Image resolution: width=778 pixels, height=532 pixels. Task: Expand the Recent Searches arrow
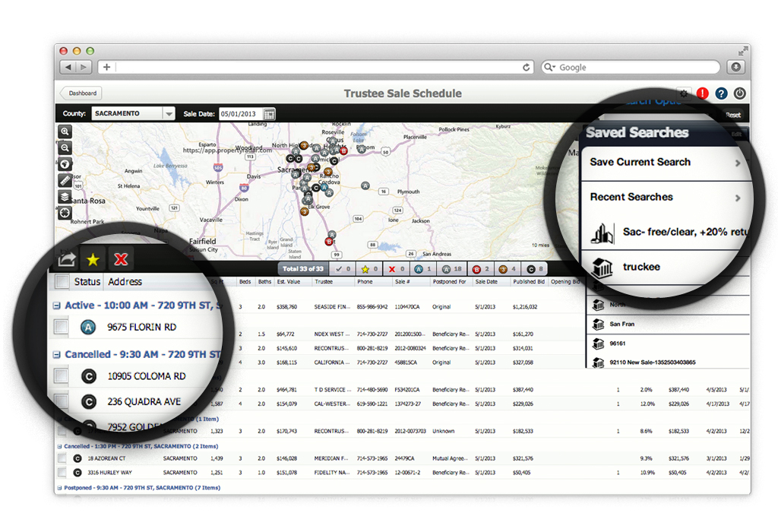tap(737, 198)
